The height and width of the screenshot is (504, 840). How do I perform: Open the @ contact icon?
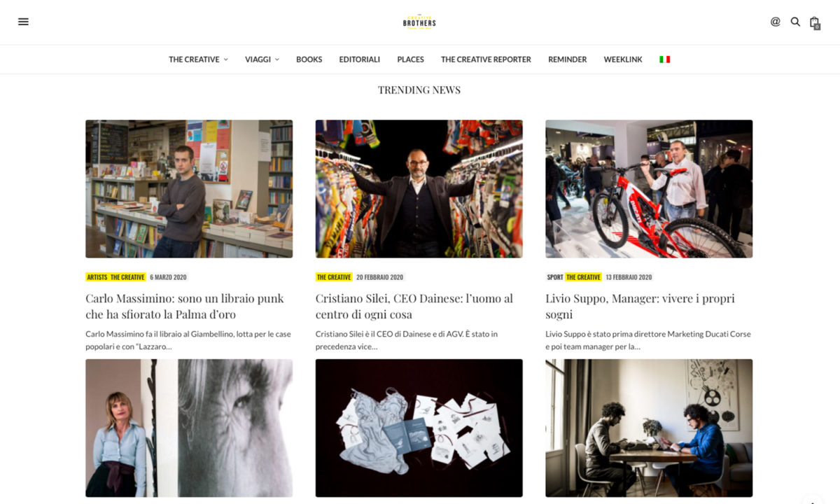pos(775,22)
